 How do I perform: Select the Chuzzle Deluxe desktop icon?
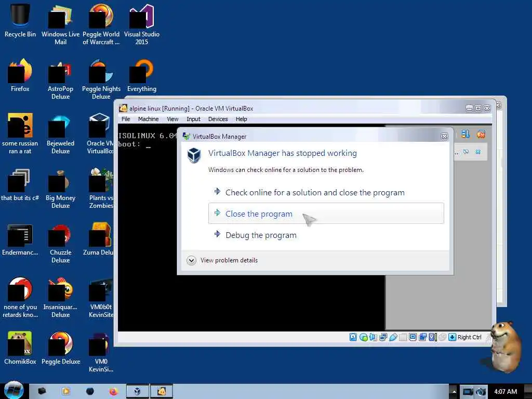tap(60, 243)
